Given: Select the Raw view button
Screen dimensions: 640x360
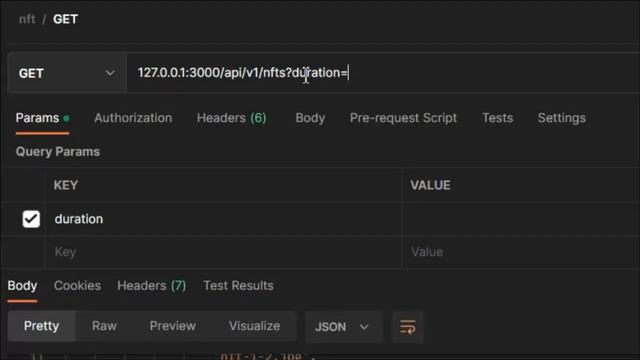Looking at the screenshot, I should (104, 326).
